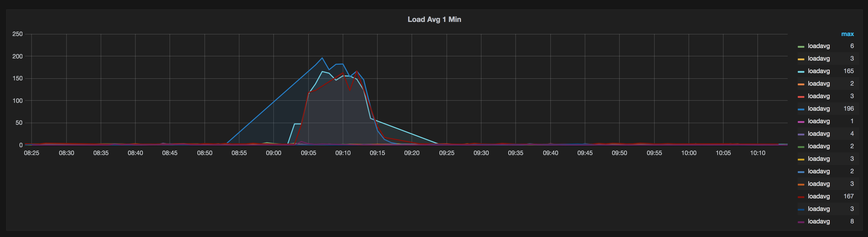868x237 pixels.
Task: Toggle the loadavg series with max 165
Action: pos(819,71)
